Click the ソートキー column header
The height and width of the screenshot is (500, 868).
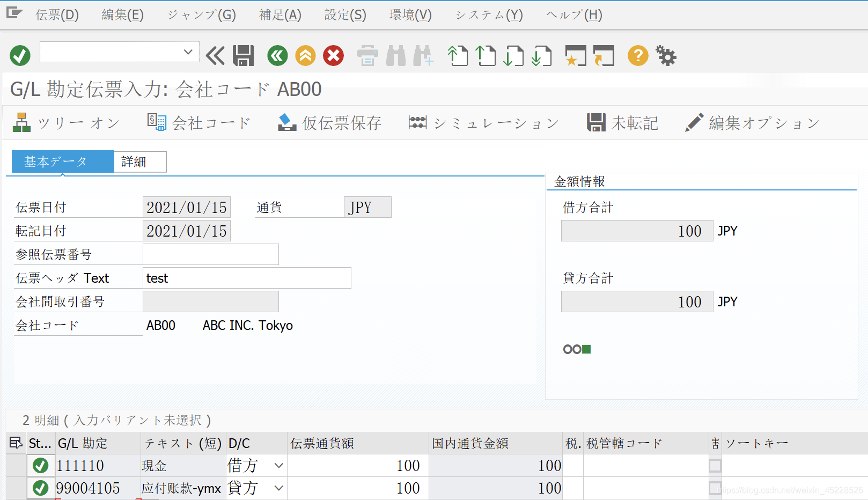(x=795, y=443)
